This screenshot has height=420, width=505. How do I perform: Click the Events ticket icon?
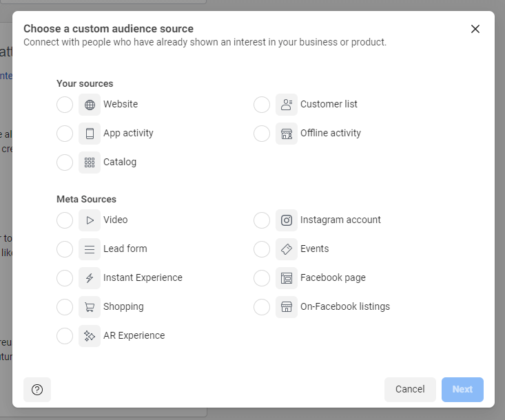pyautogui.click(x=287, y=249)
